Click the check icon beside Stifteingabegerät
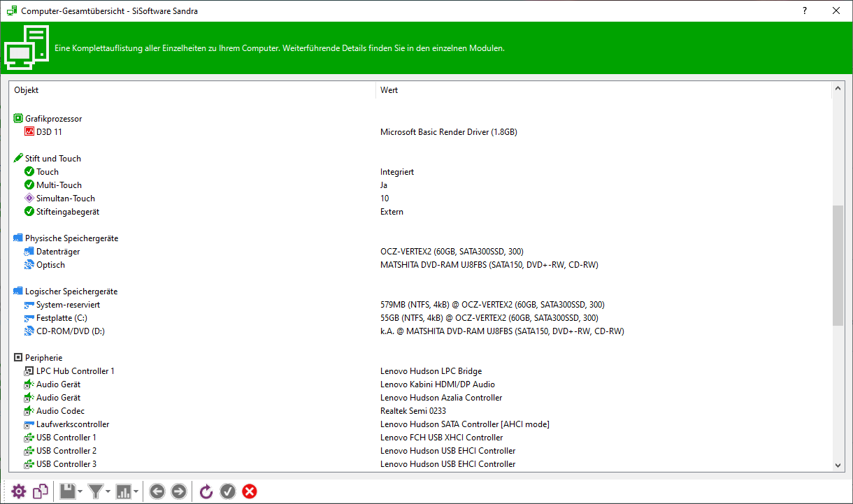The height and width of the screenshot is (504, 853). tap(29, 212)
